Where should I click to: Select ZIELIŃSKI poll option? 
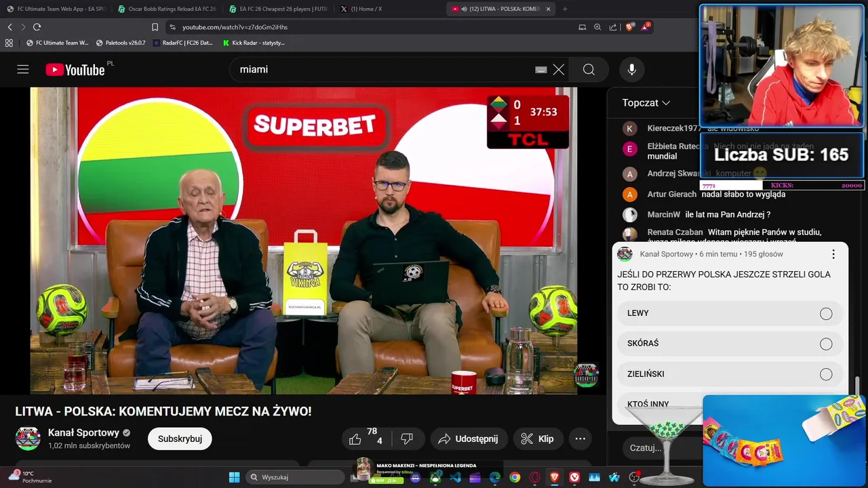(730, 374)
